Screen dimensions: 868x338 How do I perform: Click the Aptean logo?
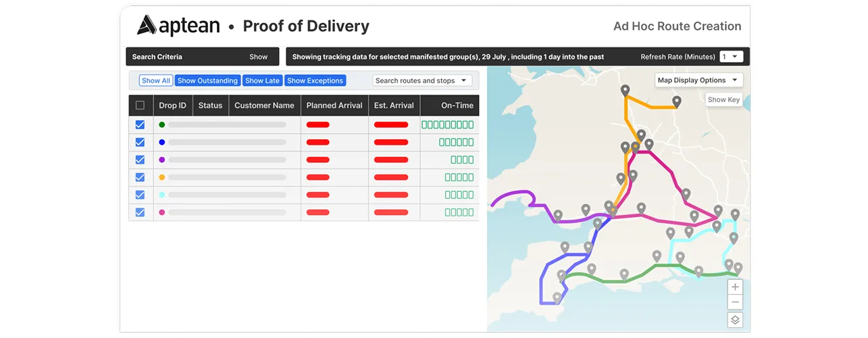coord(178,26)
